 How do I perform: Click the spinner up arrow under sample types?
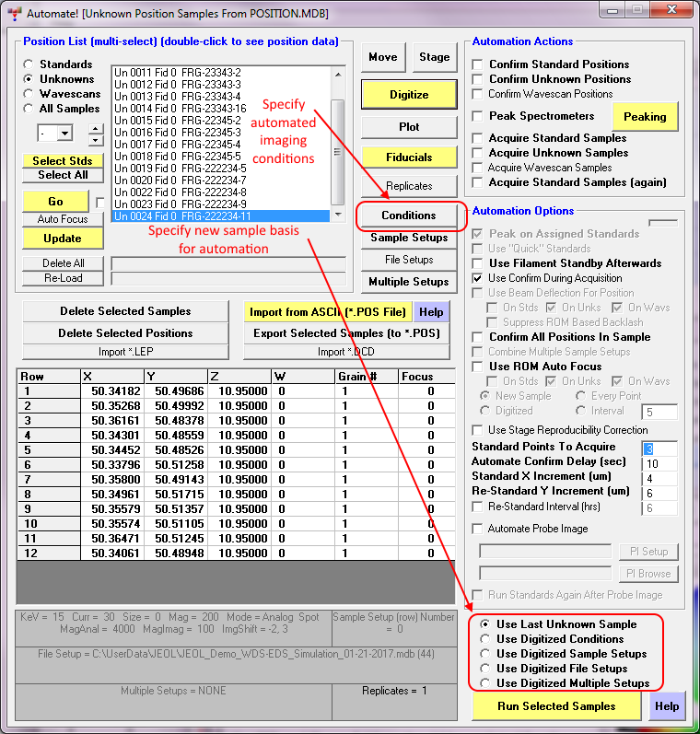coord(96,128)
